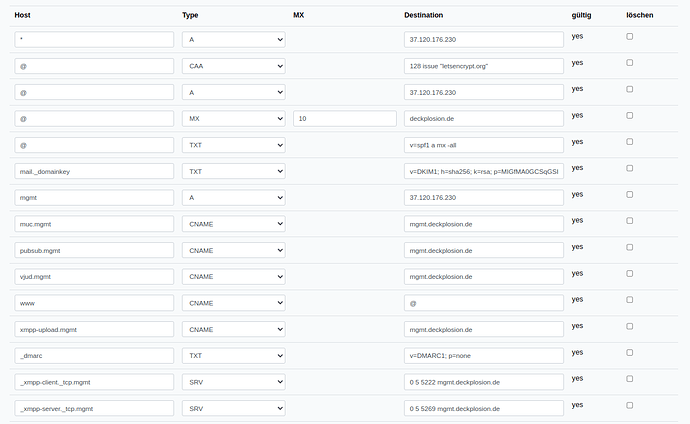Click destination field containing the DKIM key
The image size is (690, 424).
pyautogui.click(x=484, y=171)
